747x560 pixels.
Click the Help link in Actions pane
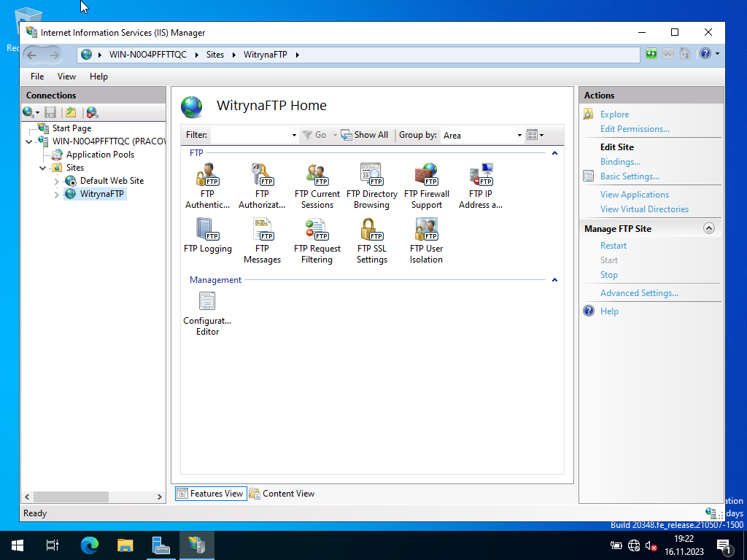point(609,311)
